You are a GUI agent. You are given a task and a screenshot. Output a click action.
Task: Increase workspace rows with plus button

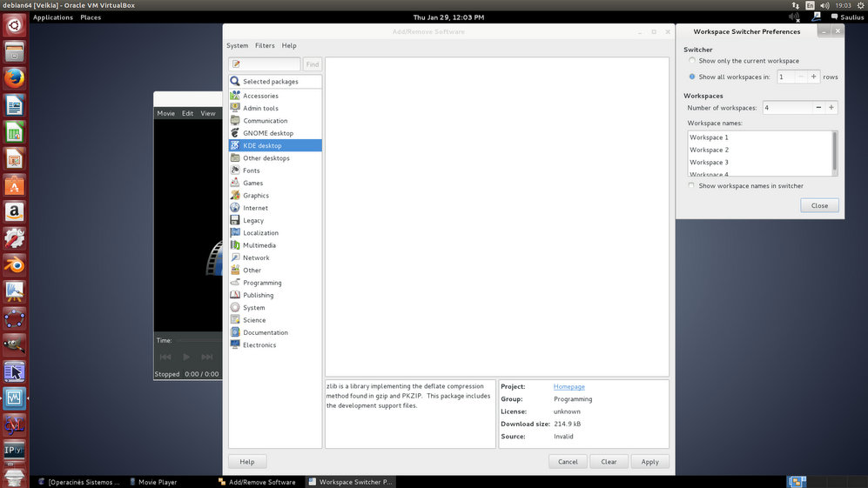pos(814,77)
